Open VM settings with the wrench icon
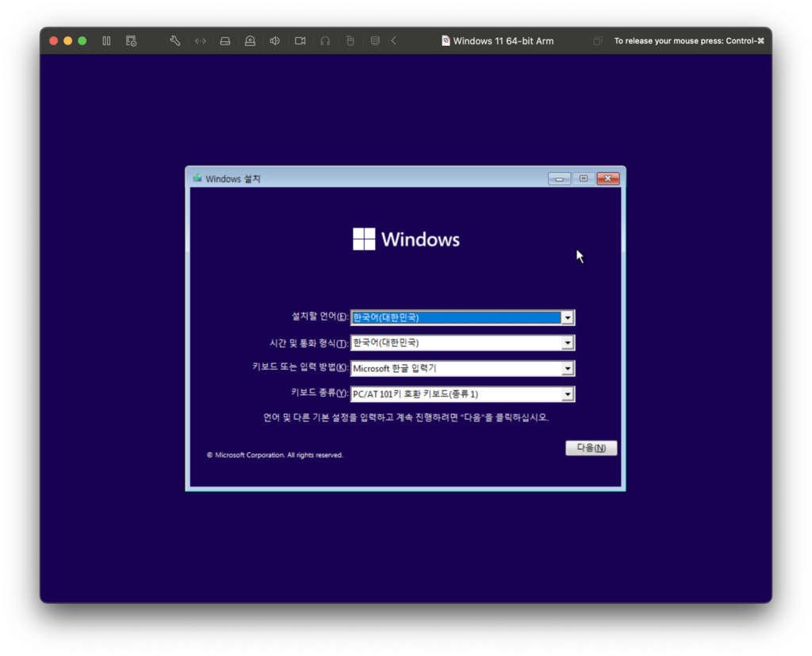Viewport: 812px width, 656px height. pyautogui.click(x=175, y=40)
